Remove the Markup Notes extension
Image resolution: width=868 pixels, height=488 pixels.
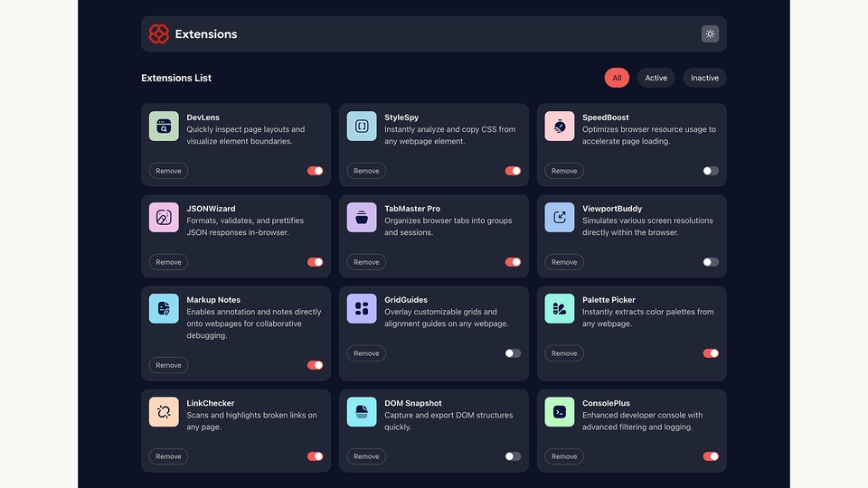point(168,365)
